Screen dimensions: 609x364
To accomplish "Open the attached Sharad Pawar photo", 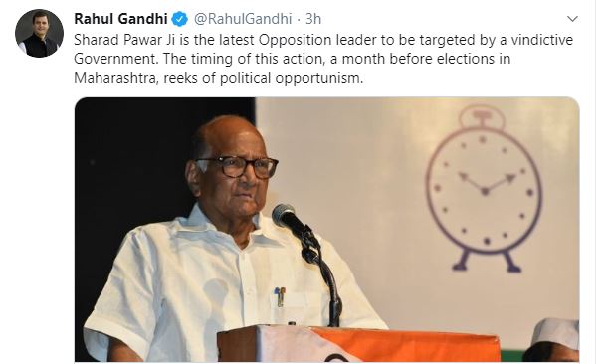I will tap(326, 230).
